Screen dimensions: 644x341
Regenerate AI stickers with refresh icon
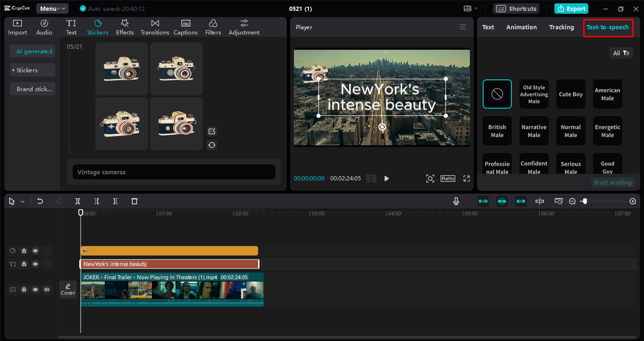tap(212, 145)
